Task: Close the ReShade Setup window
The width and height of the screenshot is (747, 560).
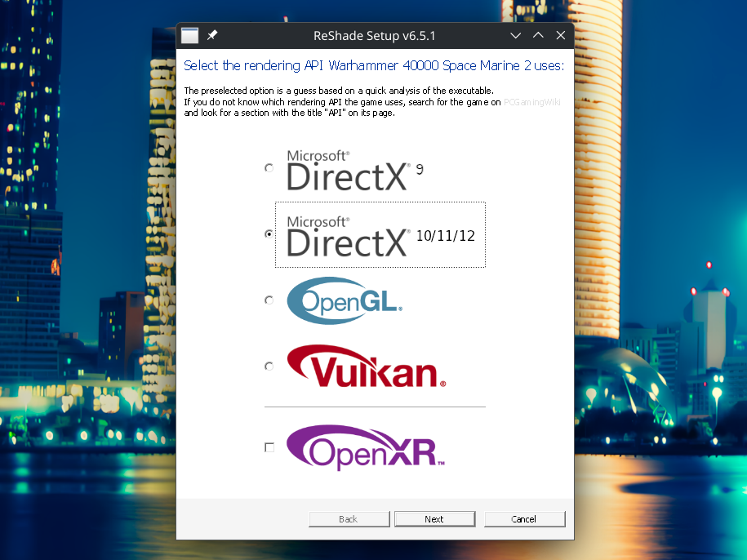Action: click(561, 35)
